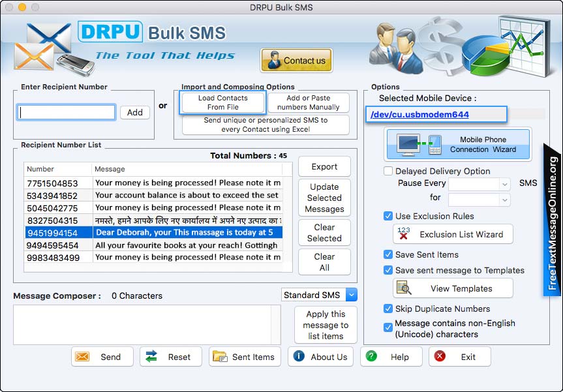
Task: Click the pie chart header graphic
Action: coord(486,55)
